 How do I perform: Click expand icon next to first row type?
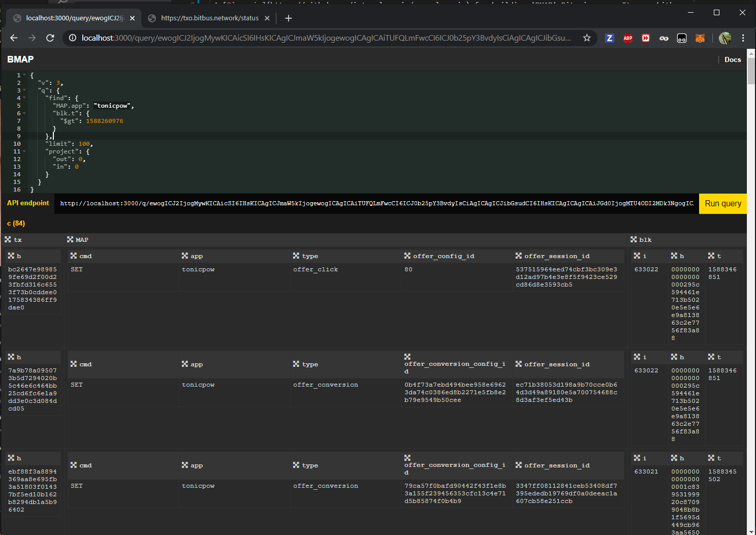click(296, 256)
